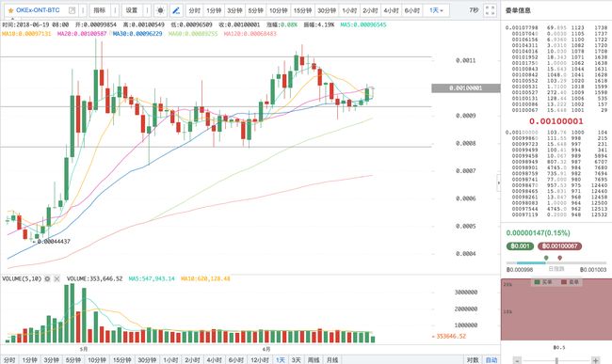Select 2小时 in the top toolbar

click(370, 10)
